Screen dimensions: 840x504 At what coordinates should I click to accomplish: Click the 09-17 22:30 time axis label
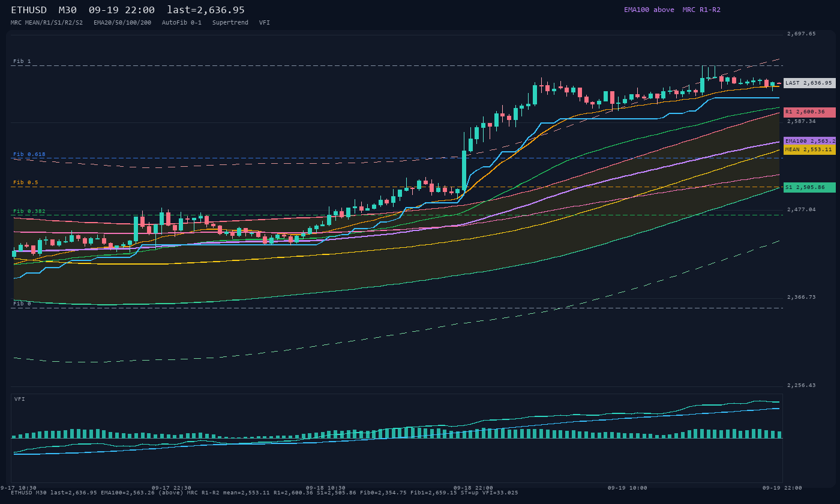[x=172, y=488]
